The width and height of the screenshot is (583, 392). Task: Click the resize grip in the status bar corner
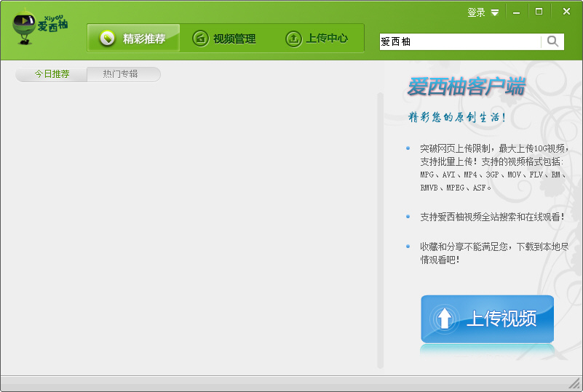click(x=575, y=383)
